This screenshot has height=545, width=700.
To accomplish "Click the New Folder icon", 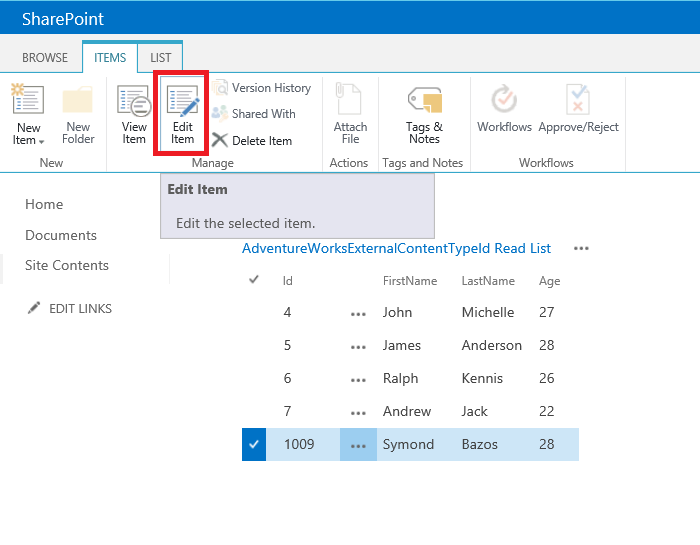I will pyautogui.click(x=78, y=100).
